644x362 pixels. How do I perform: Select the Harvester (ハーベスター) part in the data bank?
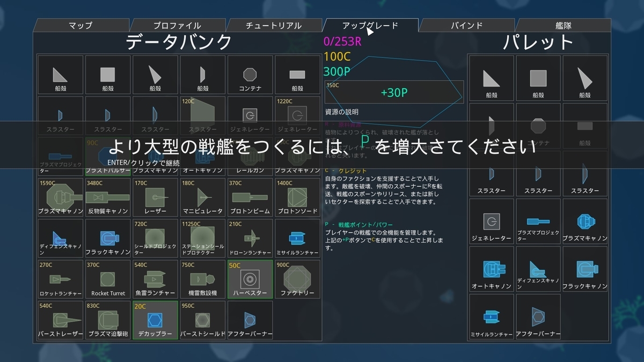(x=250, y=277)
